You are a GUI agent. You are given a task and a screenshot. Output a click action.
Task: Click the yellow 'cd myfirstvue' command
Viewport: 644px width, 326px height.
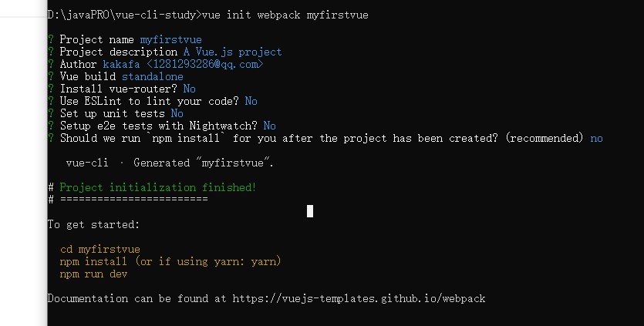coord(100,249)
